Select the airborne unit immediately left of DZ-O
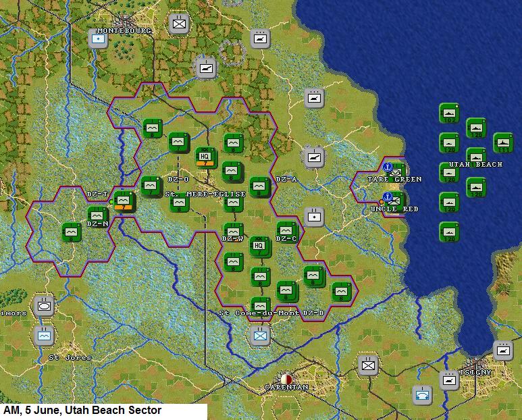The image size is (522, 420). point(151,186)
